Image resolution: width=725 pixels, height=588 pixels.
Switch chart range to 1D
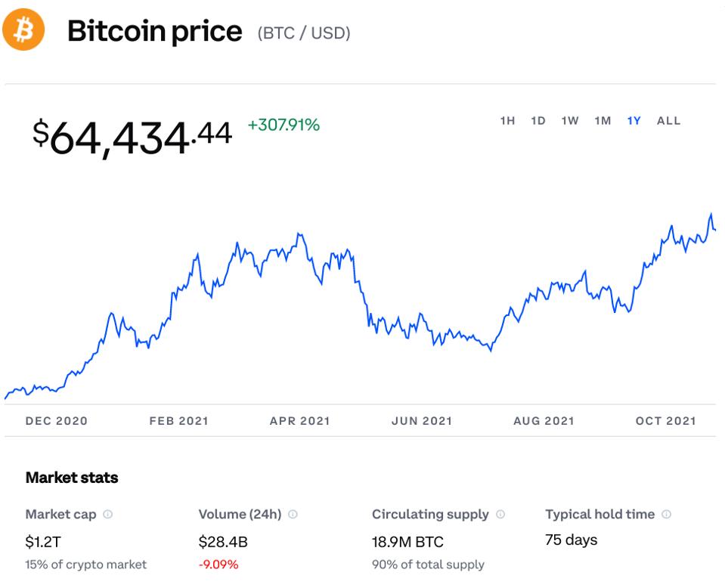point(538,121)
